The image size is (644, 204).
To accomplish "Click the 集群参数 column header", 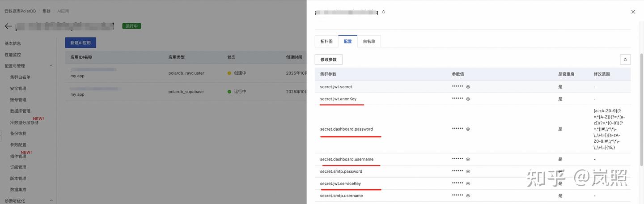I will point(328,74).
